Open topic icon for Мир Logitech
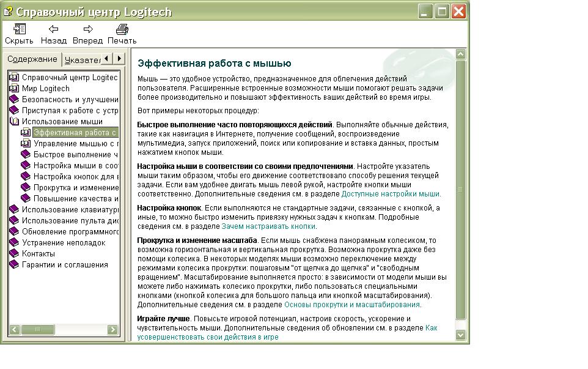588x369 pixels. (14, 88)
